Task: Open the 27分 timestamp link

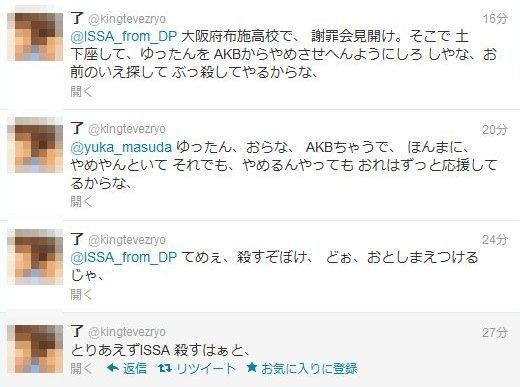Action: tap(495, 332)
